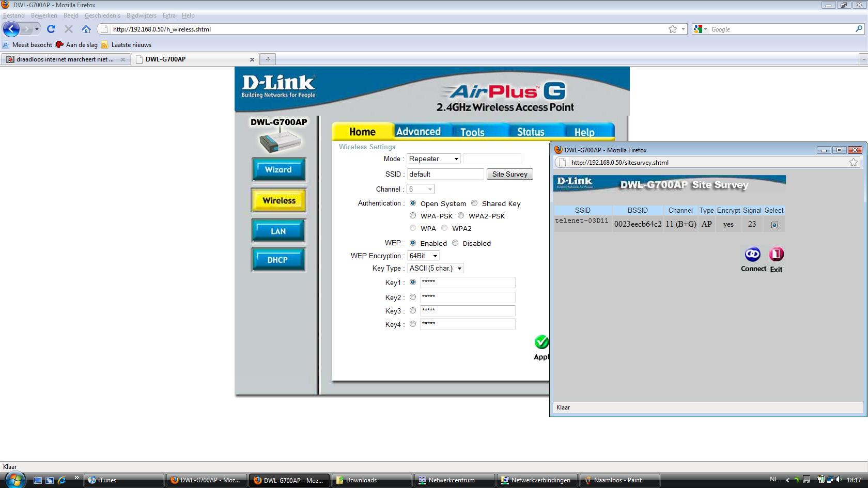Click the D-Link logo in the page header
868x488 pixels.
coord(278,86)
